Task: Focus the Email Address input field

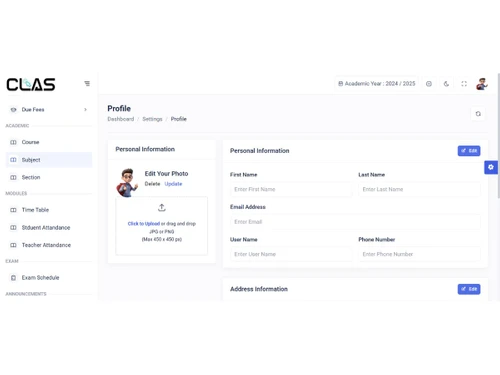Action: point(355,222)
